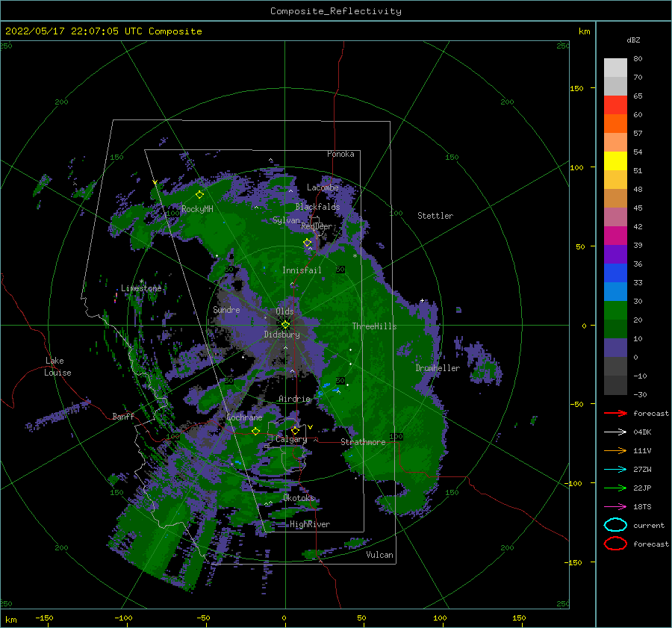Click the RedDeer map label
The image size is (672, 628).
317,226
